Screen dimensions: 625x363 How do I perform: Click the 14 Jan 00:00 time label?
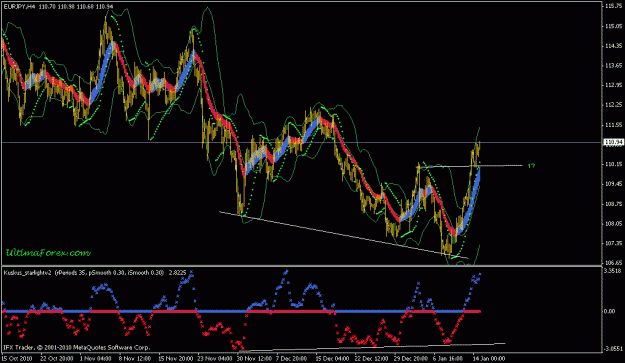[x=489, y=358]
